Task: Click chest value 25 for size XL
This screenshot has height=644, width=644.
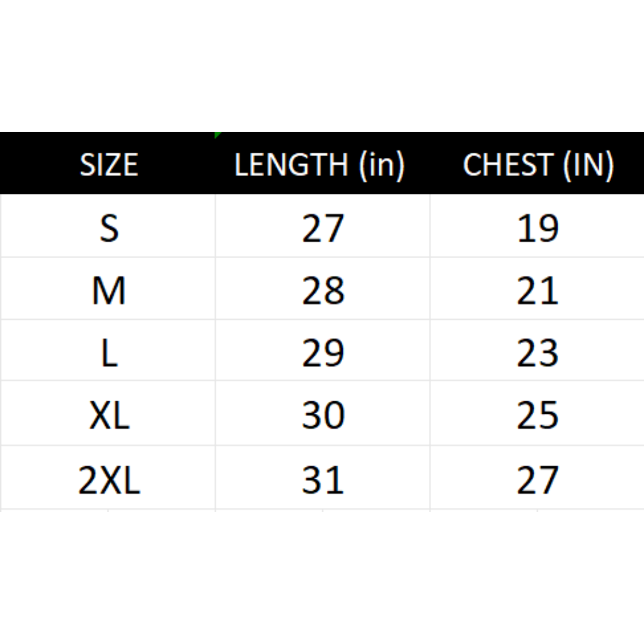Action: pos(537,415)
